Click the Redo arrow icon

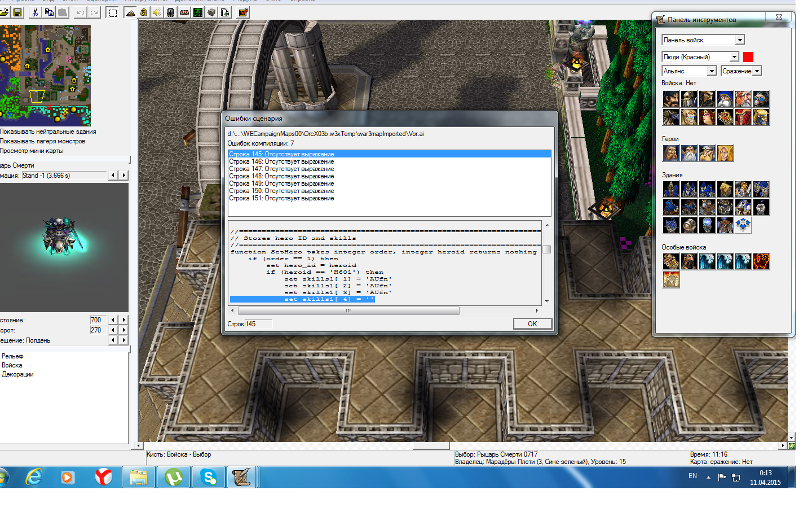pos(94,12)
